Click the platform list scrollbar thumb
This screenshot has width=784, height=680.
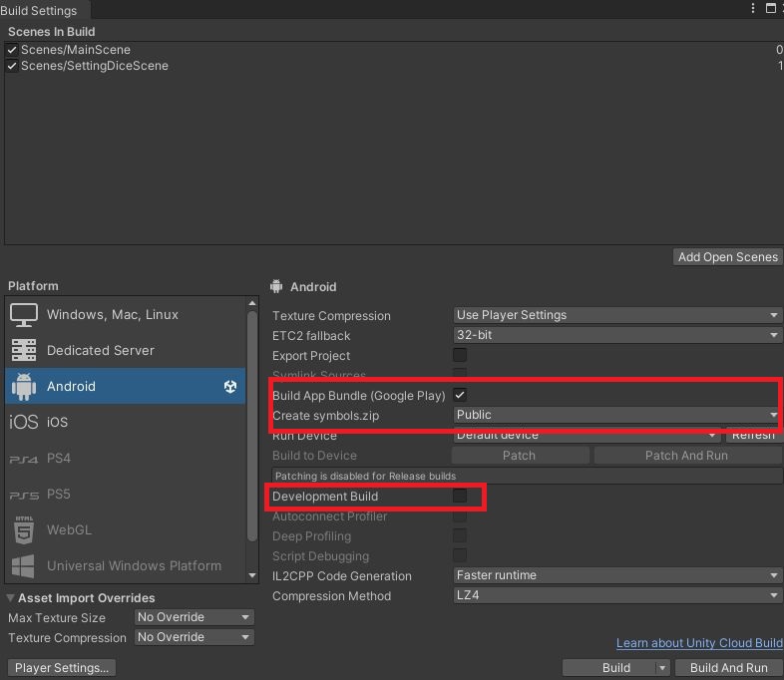pos(252,426)
